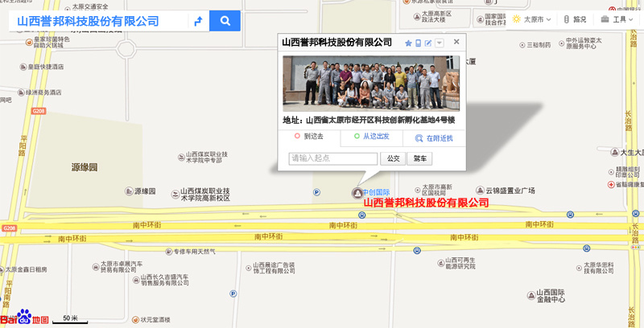This screenshot has width=644, height=328.
Task: Click 太原市高新区国税局 POI icon
Action: click(417, 191)
